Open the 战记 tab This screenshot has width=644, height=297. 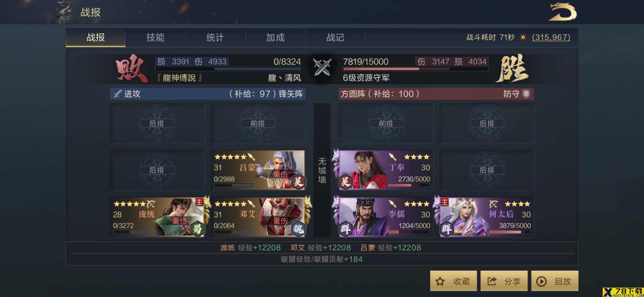tap(335, 37)
